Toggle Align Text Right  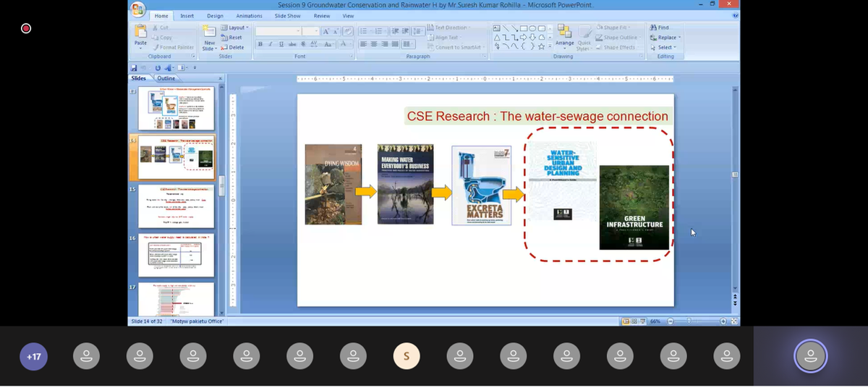(385, 44)
